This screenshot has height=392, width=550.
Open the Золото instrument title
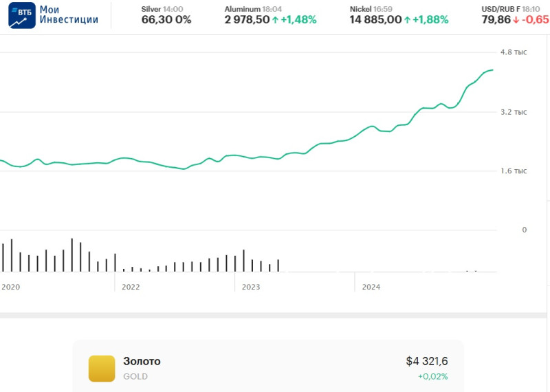(142, 361)
